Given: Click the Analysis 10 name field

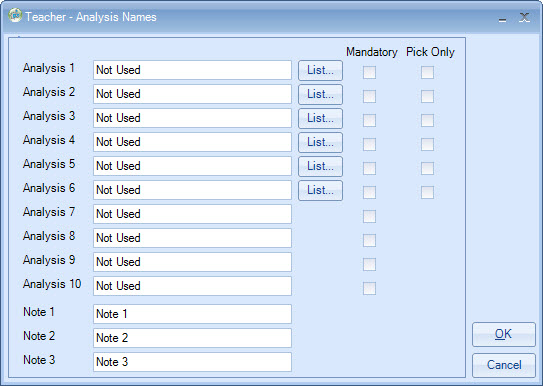Looking at the screenshot, I should 192,286.
